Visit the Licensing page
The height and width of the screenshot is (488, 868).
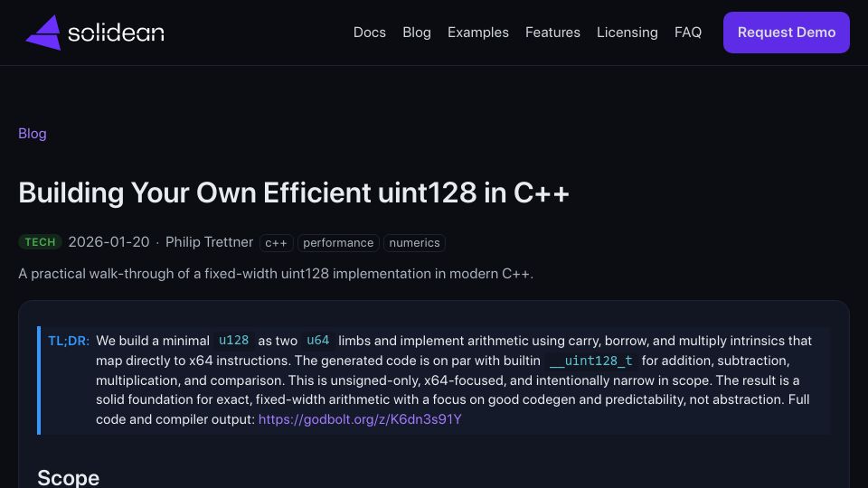tap(627, 33)
